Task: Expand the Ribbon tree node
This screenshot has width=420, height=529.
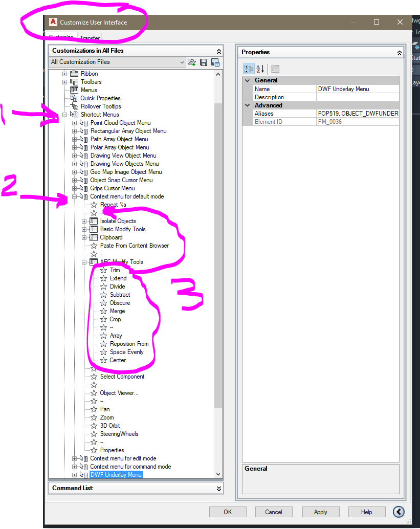Action: point(65,74)
